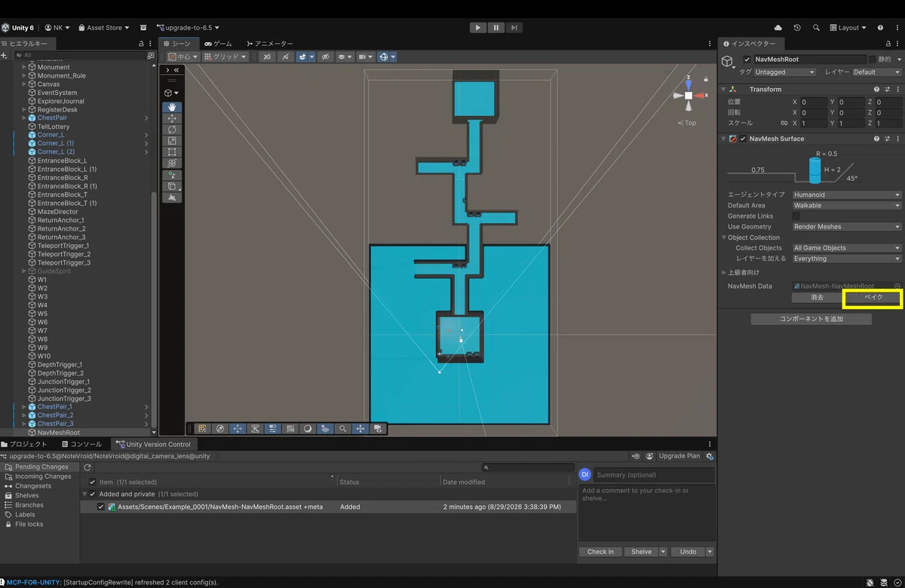The width and height of the screenshot is (905, 588).
Task: Click the Clear (消去) button
Action: pyautogui.click(x=817, y=298)
